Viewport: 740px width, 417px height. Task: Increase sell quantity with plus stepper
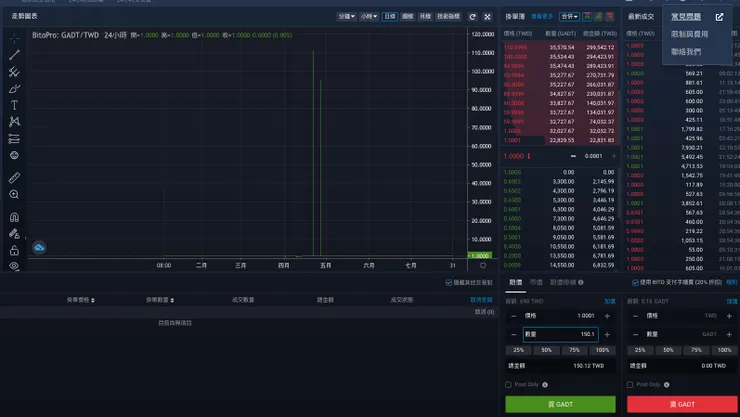[x=729, y=334]
